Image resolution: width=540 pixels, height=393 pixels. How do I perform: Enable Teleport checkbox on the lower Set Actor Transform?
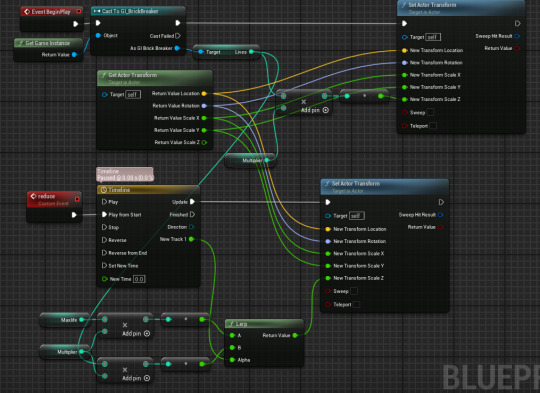tap(356, 304)
